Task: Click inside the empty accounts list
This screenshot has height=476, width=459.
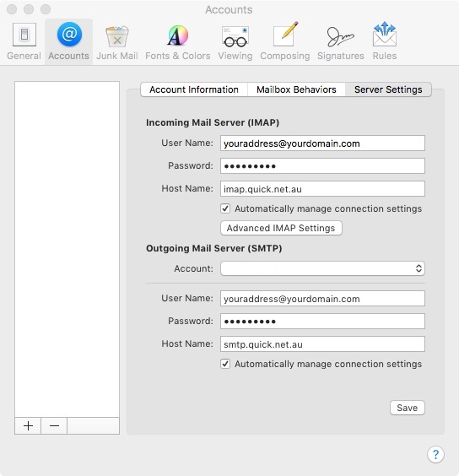Action: click(67, 249)
